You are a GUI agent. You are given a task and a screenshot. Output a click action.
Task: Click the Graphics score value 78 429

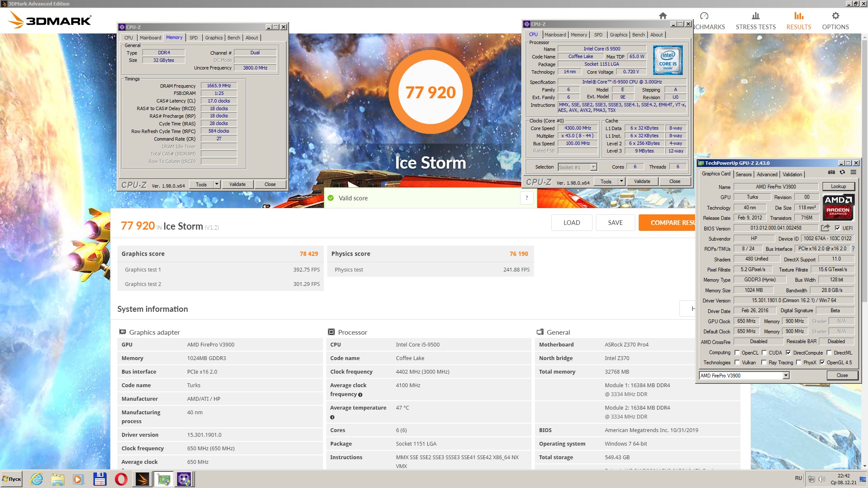[x=309, y=254]
